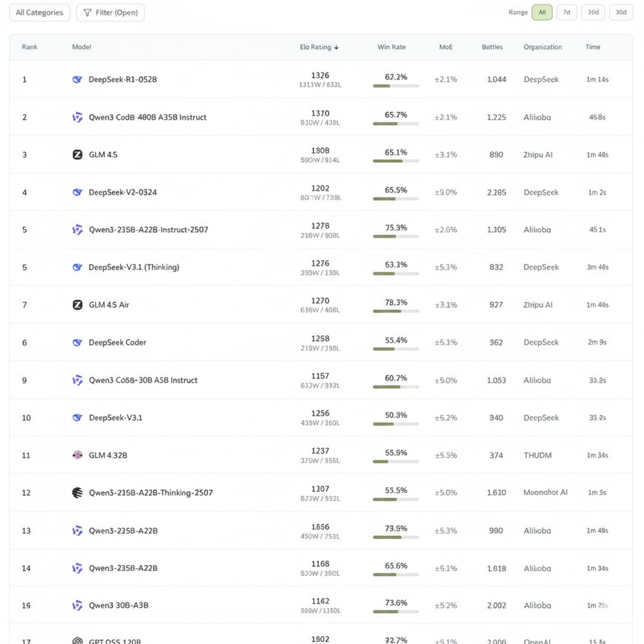Click the Model column header
The image size is (644, 644).
click(x=81, y=47)
